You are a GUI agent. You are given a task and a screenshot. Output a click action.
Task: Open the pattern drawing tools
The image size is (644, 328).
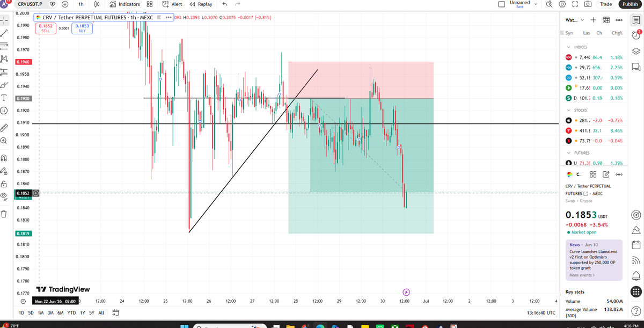click(x=4, y=59)
